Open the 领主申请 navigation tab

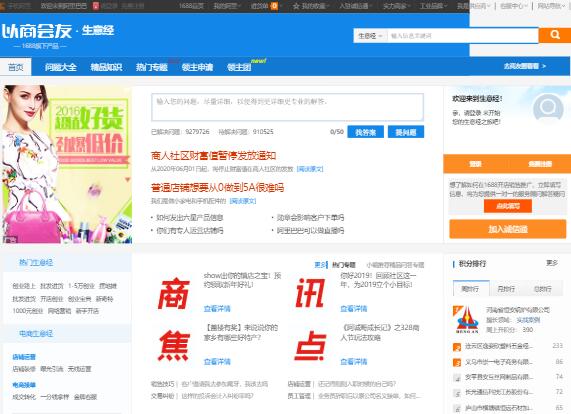197,67
